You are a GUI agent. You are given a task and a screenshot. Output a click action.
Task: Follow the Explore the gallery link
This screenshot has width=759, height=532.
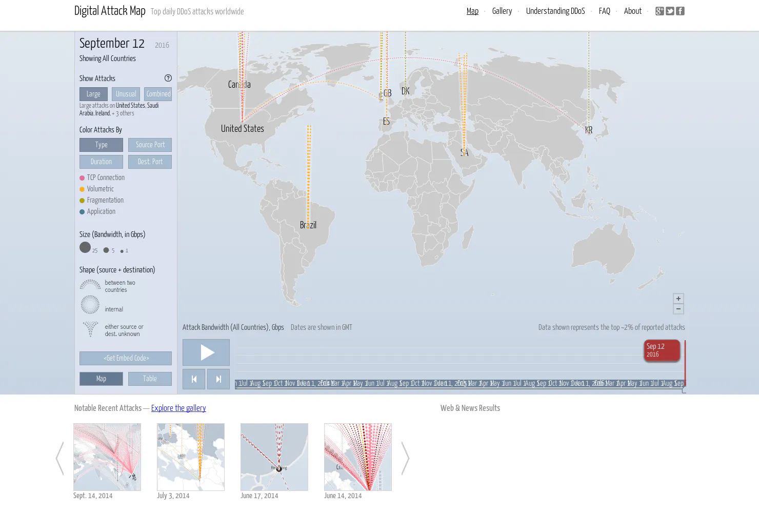tap(178, 408)
